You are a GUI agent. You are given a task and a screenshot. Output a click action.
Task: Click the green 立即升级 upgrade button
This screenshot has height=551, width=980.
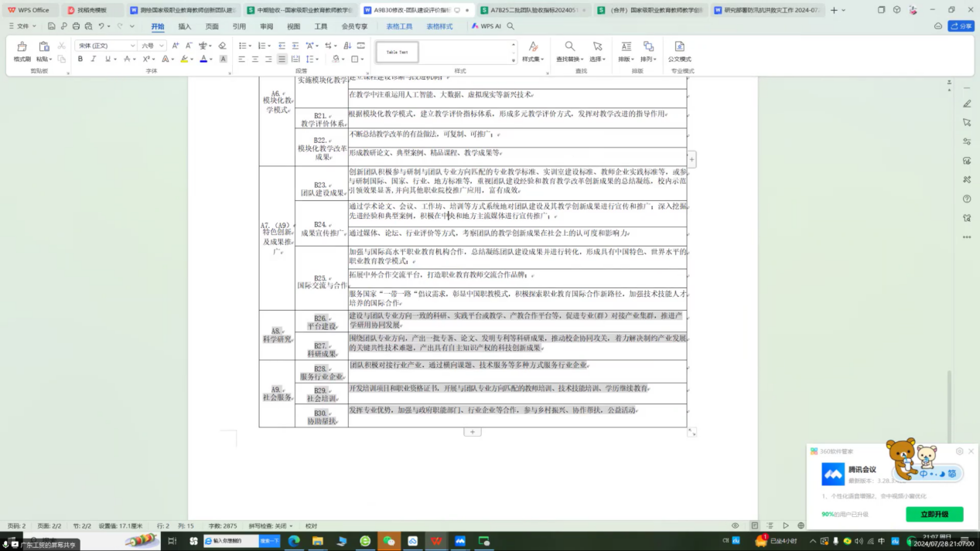pos(934,514)
